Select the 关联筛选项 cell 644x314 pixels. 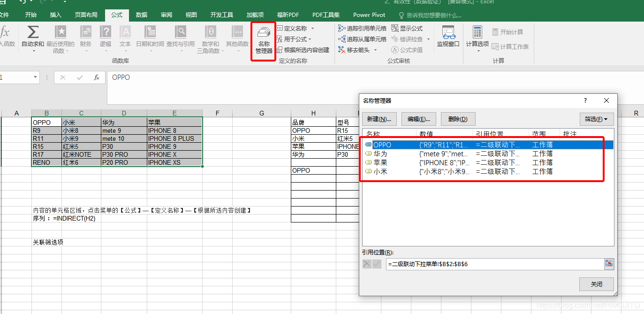click(48, 242)
